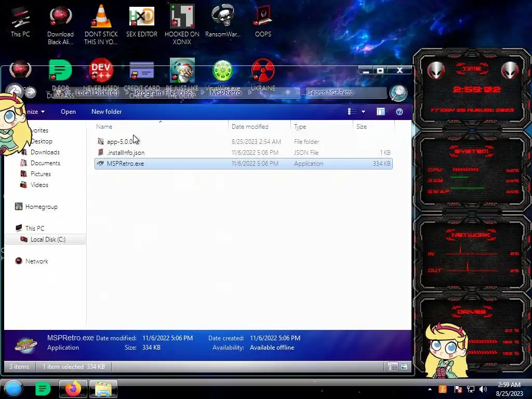Create a New folder
The image size is (532, 399).
point(106,112)
